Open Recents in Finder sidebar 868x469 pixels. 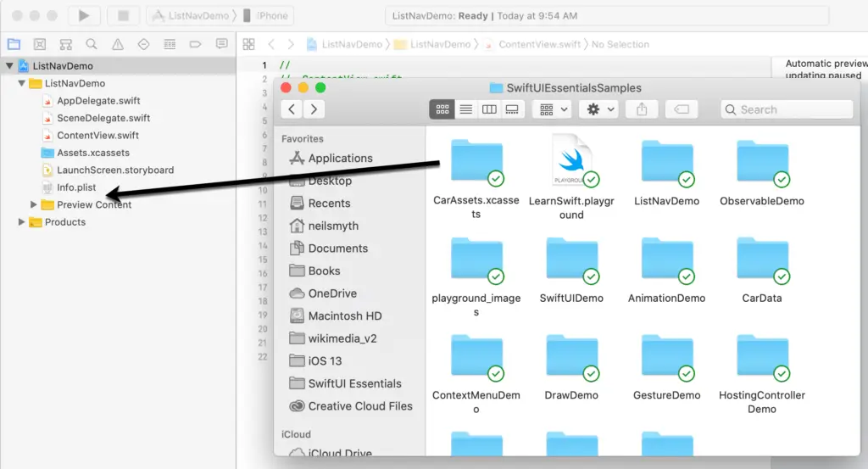point(320,204)
